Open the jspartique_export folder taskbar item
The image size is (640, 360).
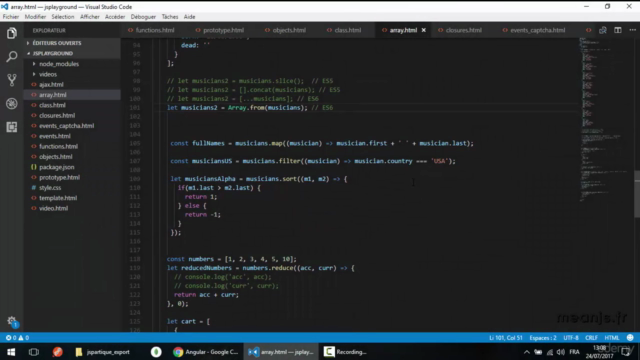click(103, 352)
